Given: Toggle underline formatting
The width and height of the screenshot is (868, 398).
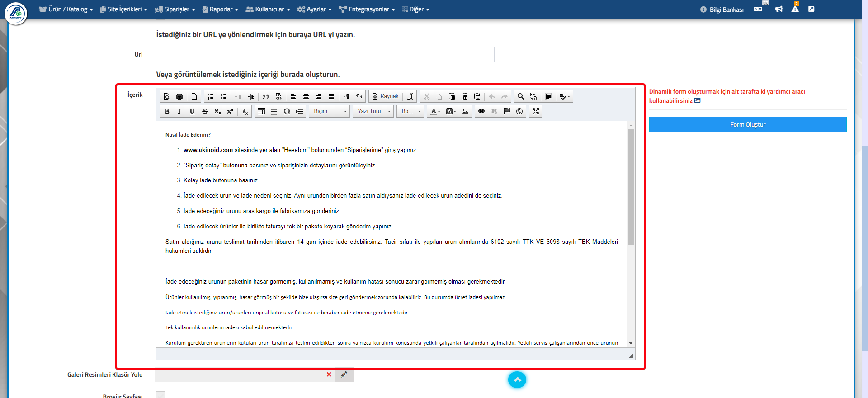Looking at the screenshot, I should point(192,111).
